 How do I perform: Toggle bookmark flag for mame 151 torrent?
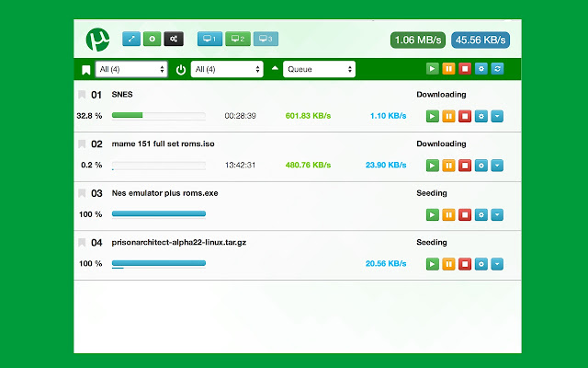click(82, 144)
